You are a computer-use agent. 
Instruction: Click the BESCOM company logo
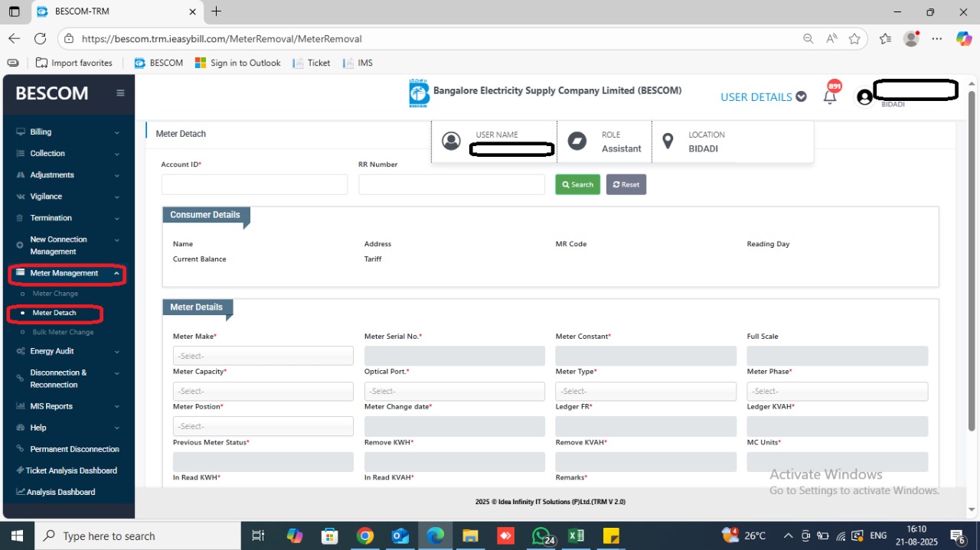point(419,93)
